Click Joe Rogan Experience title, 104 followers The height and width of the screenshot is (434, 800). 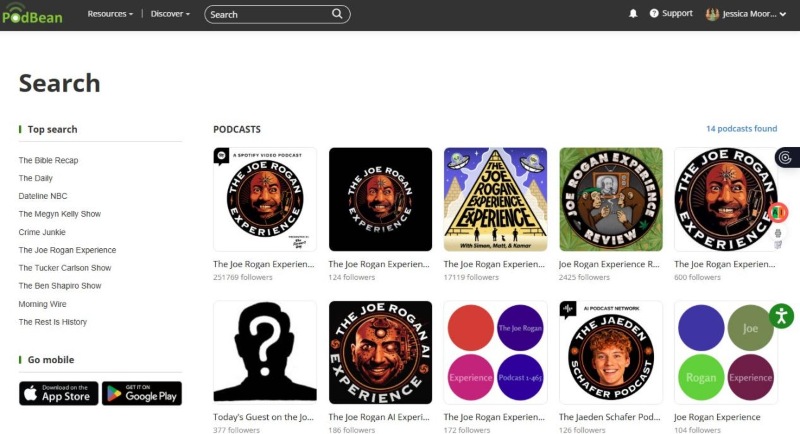click(x=717, y=417)
